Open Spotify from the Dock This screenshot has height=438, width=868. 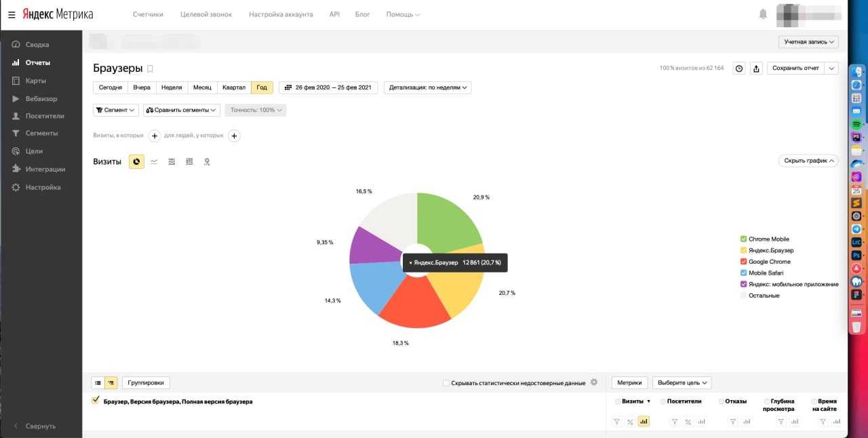[856, 125]
